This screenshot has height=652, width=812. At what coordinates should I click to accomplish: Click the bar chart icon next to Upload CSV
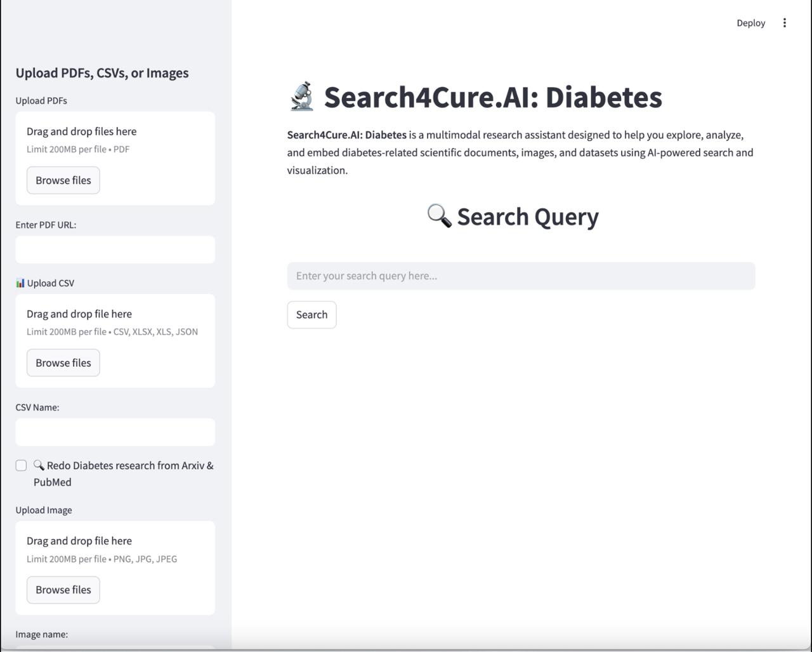(20, 283)
